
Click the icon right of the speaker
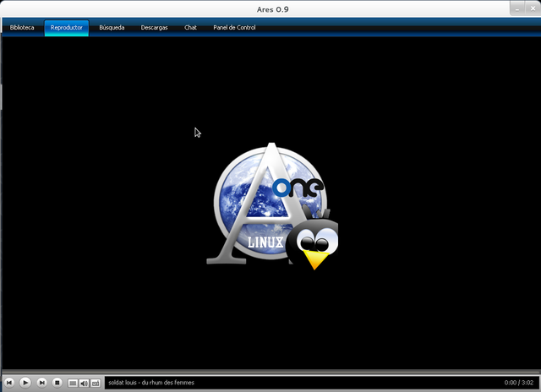(96, 383)
